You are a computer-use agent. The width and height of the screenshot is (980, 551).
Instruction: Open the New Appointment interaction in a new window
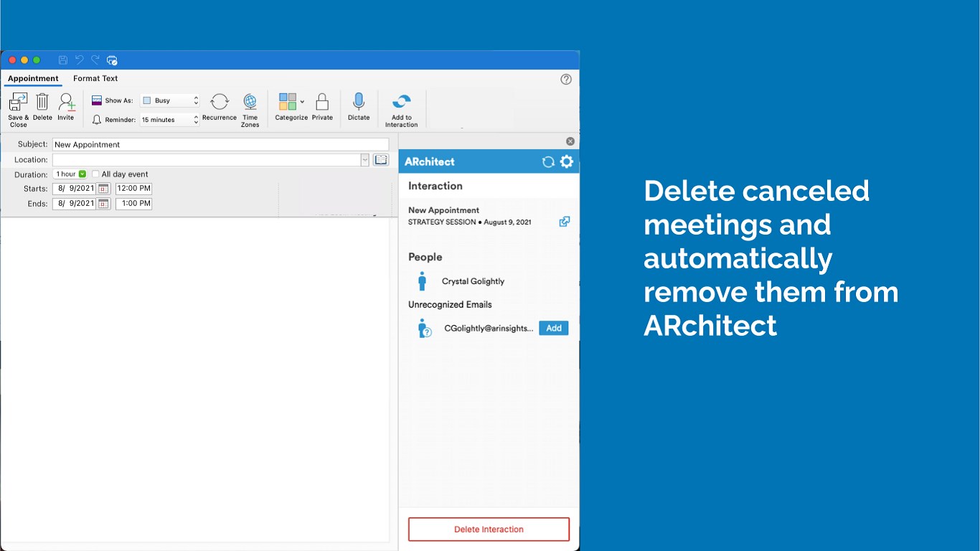click(565, 222)
